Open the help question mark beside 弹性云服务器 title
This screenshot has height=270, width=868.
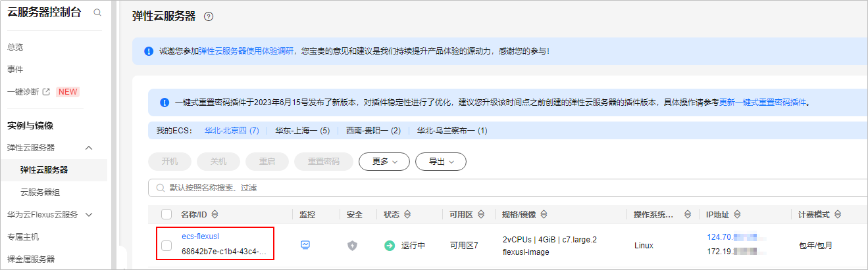point(209,17)
